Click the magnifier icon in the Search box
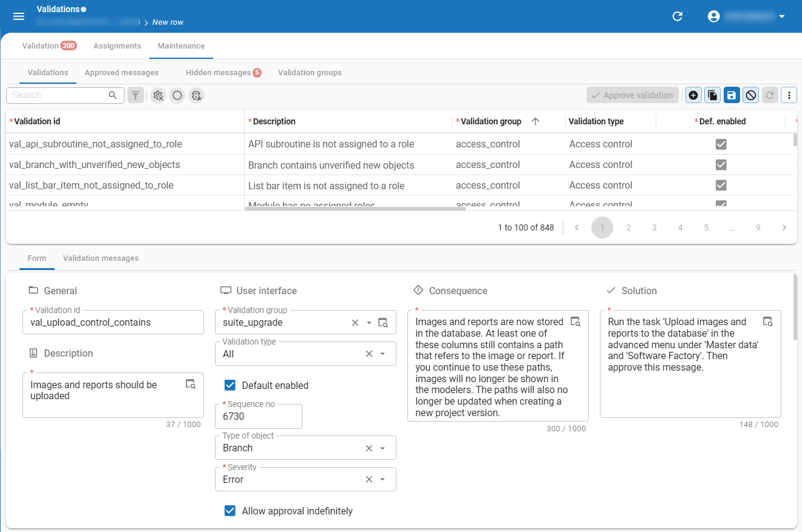Viewport: 802px width, 532px height. pyautogui.click(x=113, y=95)
